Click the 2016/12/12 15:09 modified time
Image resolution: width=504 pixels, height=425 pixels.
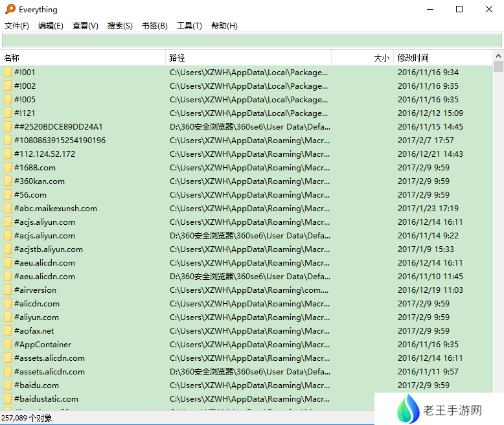click(x=430, y=113)
